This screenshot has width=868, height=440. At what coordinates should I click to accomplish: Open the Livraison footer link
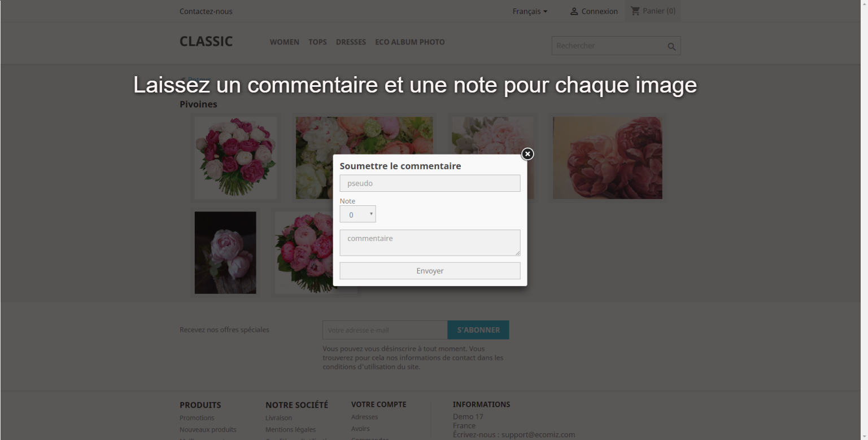pyautogui.click(x=279, y=418)
